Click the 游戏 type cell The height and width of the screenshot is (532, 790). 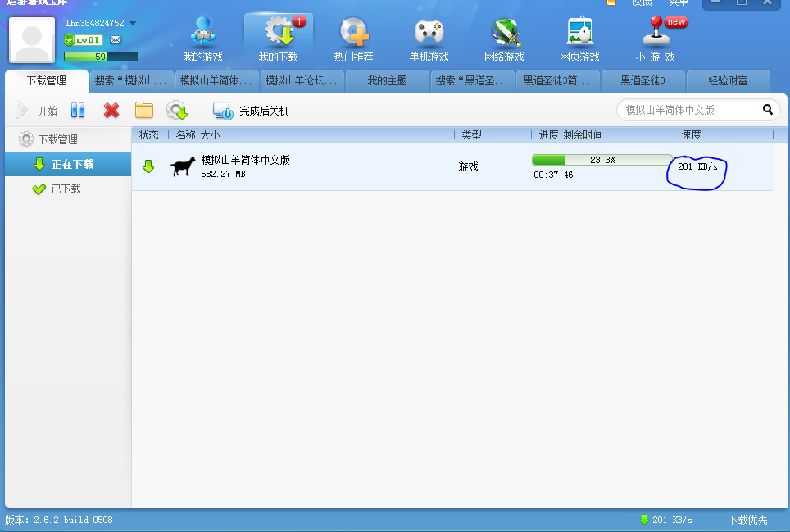[x=468, y=166]
